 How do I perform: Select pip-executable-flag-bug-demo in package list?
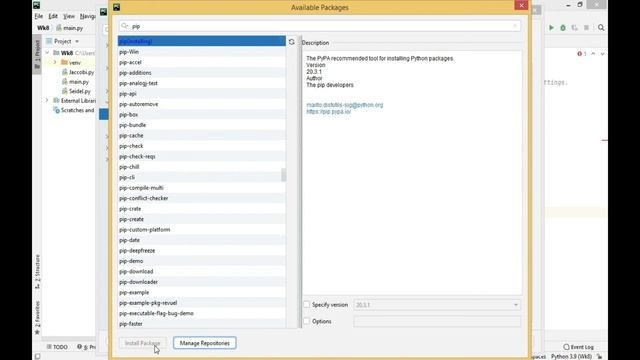[x=202, y=313]
